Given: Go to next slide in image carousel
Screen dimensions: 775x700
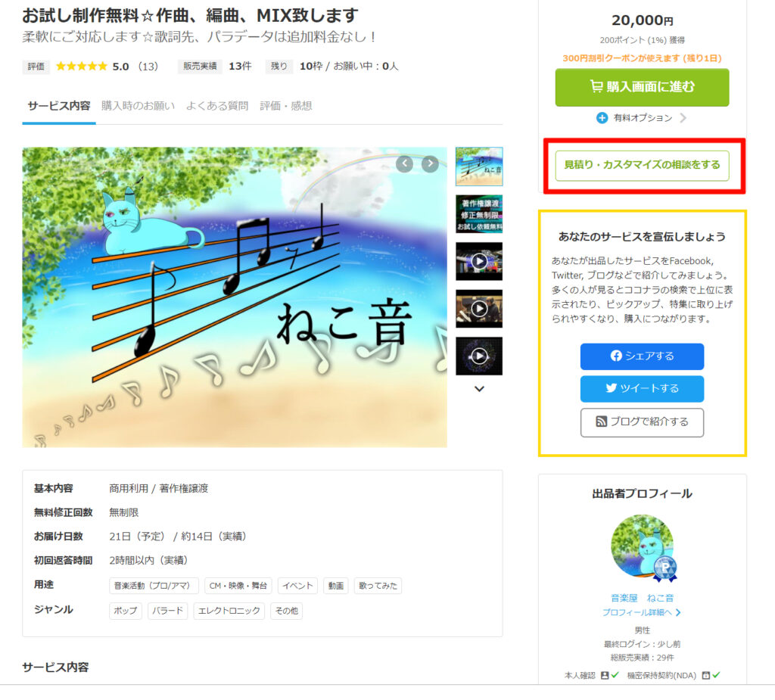Looking at the screenshot, I should point(430,163).
